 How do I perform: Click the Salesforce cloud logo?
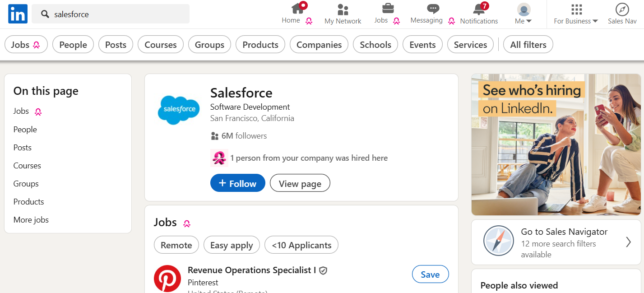[179, 110]
